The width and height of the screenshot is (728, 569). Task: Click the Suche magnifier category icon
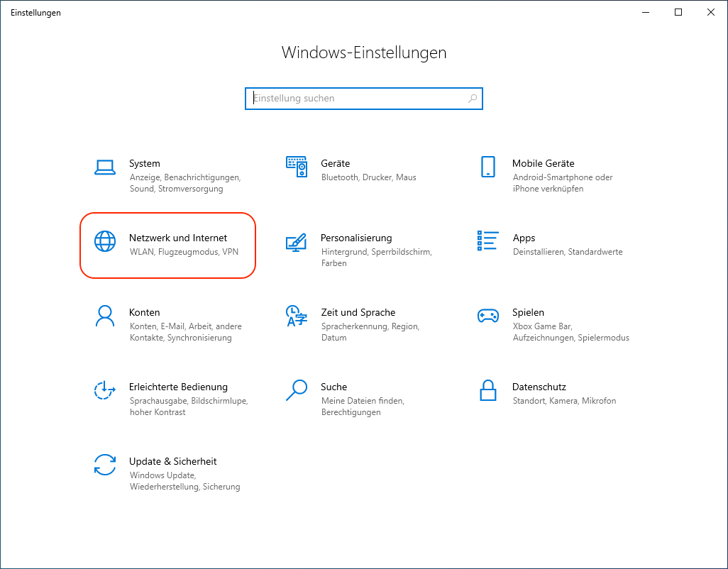pyautogui.click(x=296, y=390)
